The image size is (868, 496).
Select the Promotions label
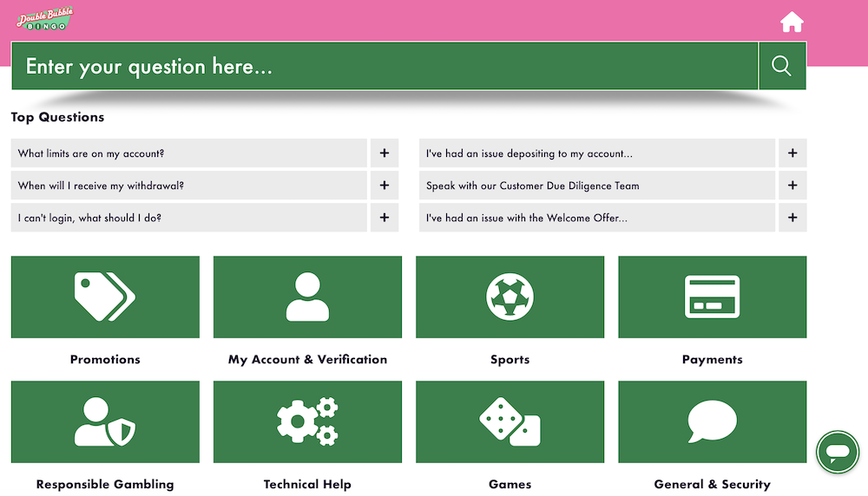pyautogui.click(x=105, y=359)
